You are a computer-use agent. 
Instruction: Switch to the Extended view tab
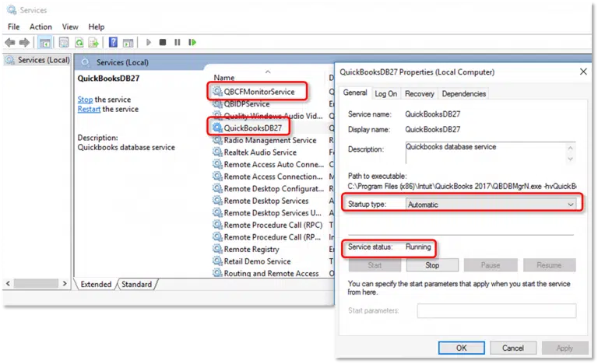click(x=96, y=285)
